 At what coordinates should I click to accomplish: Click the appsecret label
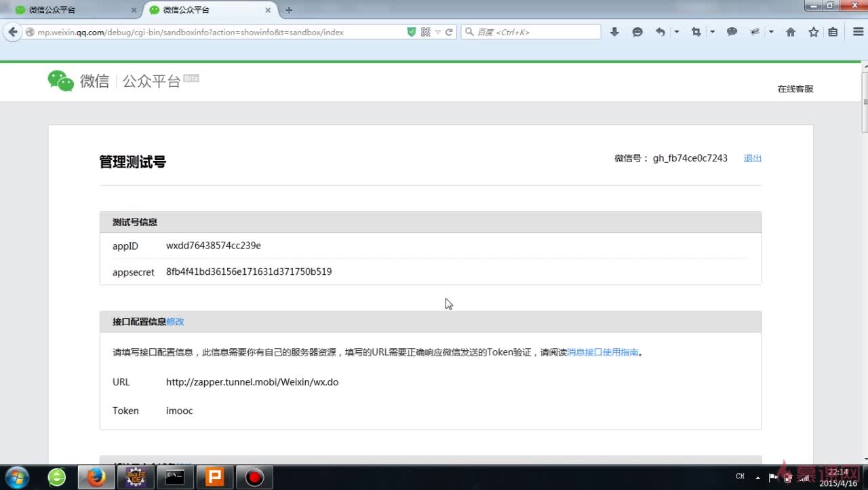pos(134,272)
